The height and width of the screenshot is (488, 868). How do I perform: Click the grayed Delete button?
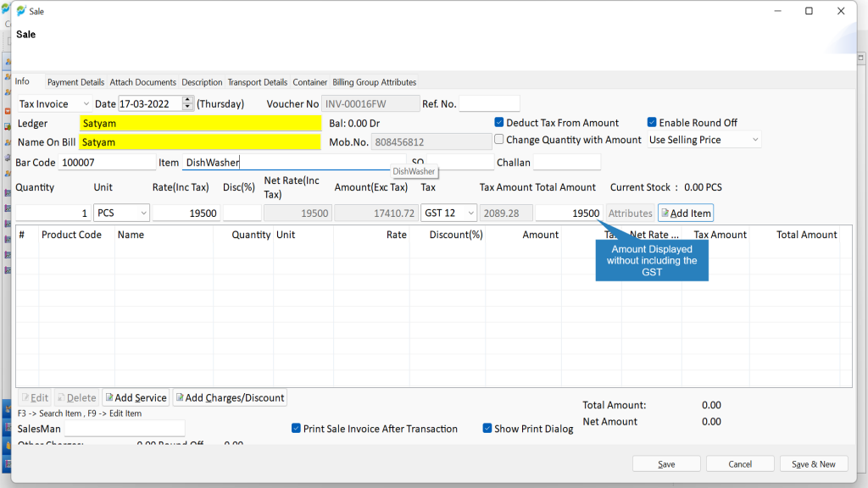(77, 398)
